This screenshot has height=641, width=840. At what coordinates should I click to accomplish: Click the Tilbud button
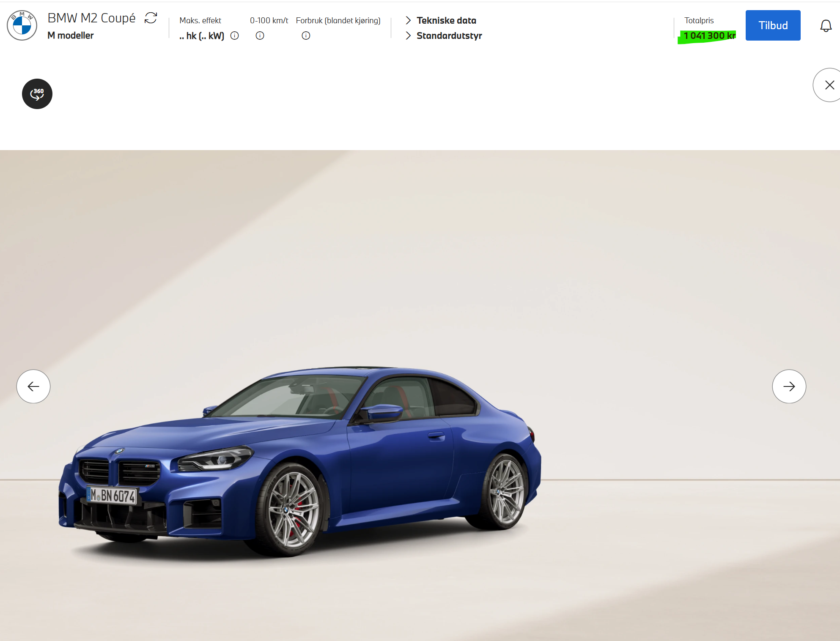(x=773, y=25)
